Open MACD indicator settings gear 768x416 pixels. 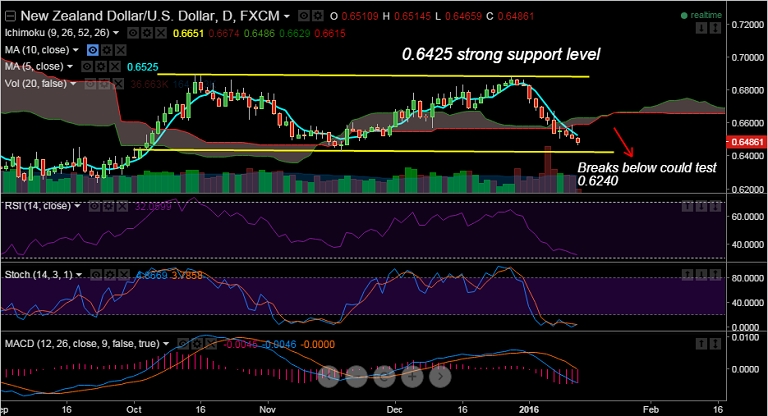(x=196, y=344)
